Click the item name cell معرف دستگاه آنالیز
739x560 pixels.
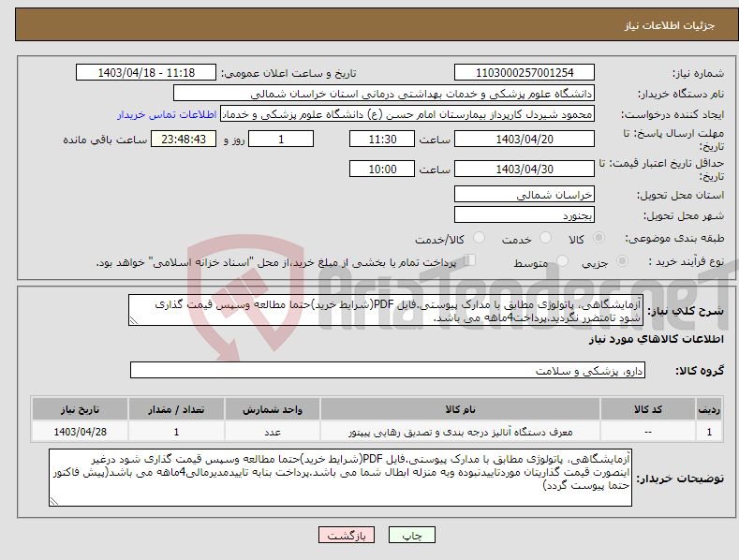tap(460, 432)
